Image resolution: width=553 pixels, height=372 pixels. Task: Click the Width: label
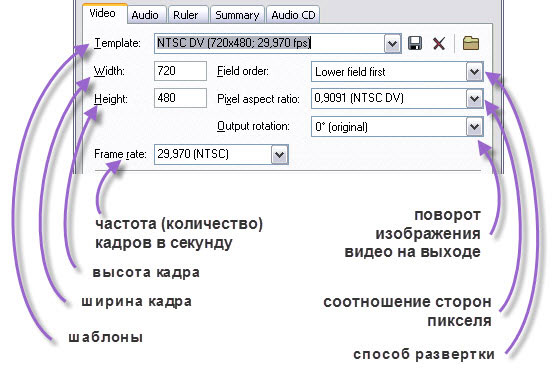click(109, 71)
